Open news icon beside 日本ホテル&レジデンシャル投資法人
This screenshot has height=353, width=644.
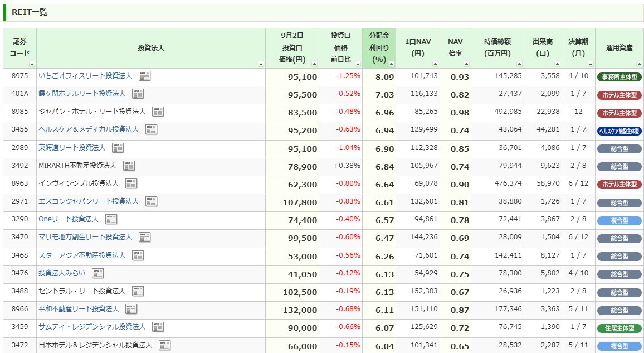click(165, 346)
